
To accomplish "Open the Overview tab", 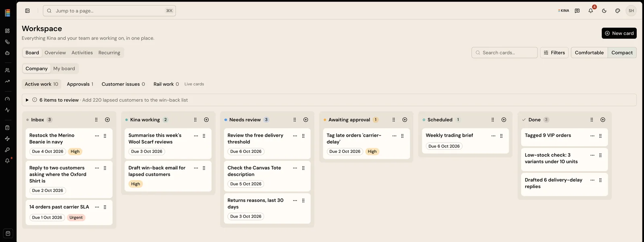I will click(55, 53).
